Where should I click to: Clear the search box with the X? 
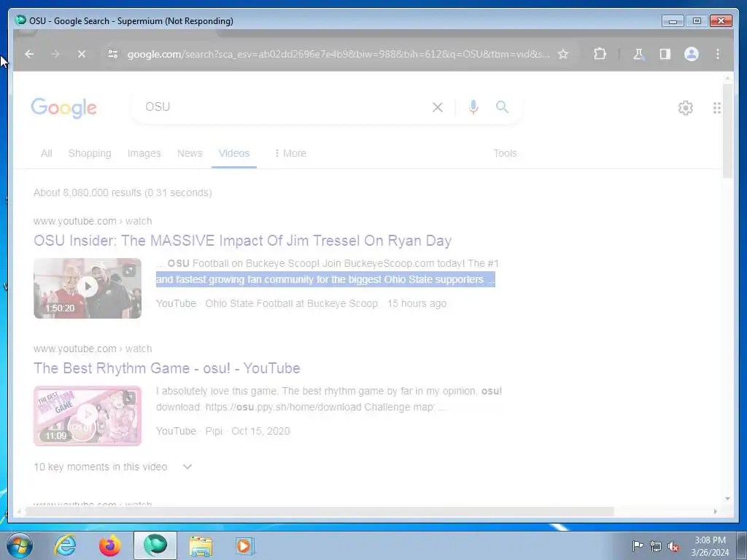tap(438, 107)
